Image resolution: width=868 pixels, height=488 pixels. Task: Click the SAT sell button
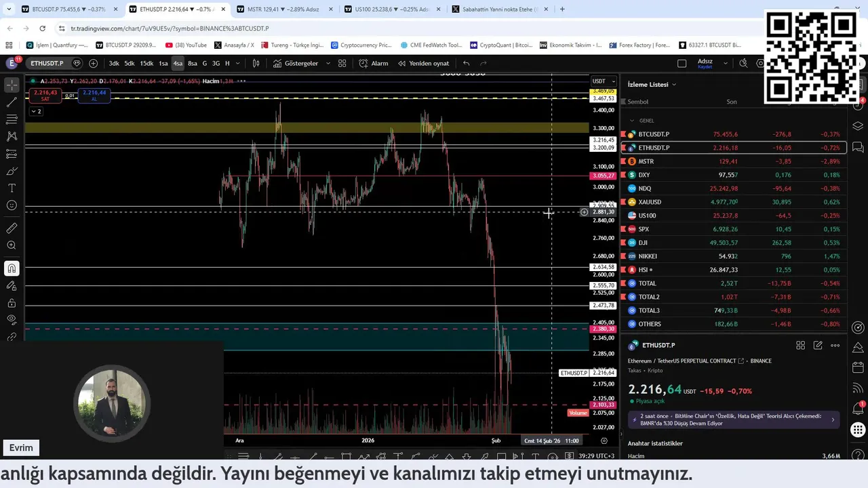click(45, 95)
